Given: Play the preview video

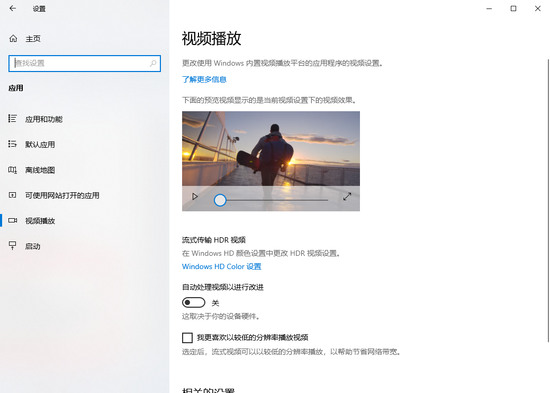Looking at the screenshot, I should click(195, 196).
